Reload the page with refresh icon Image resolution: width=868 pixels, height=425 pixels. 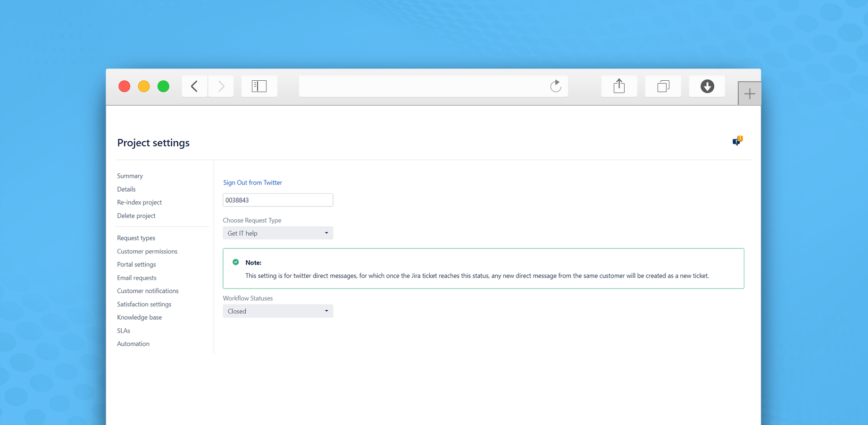point(555,86)
